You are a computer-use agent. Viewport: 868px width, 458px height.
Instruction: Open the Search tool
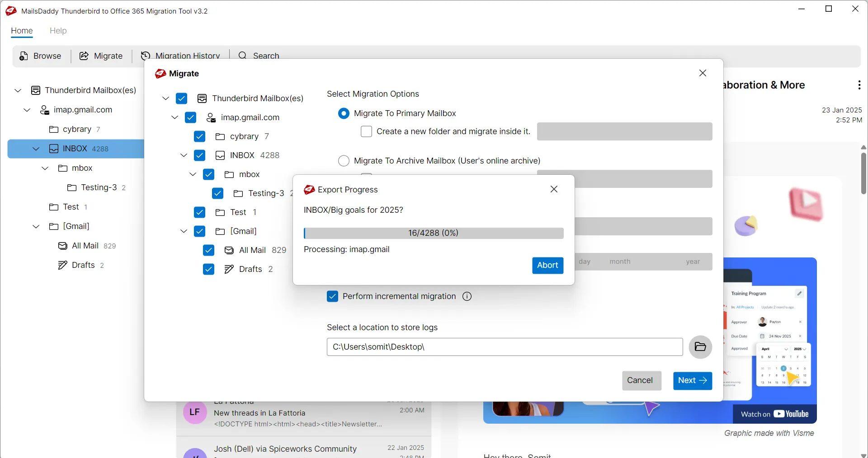pyautogui.click(x=259, y=56)
